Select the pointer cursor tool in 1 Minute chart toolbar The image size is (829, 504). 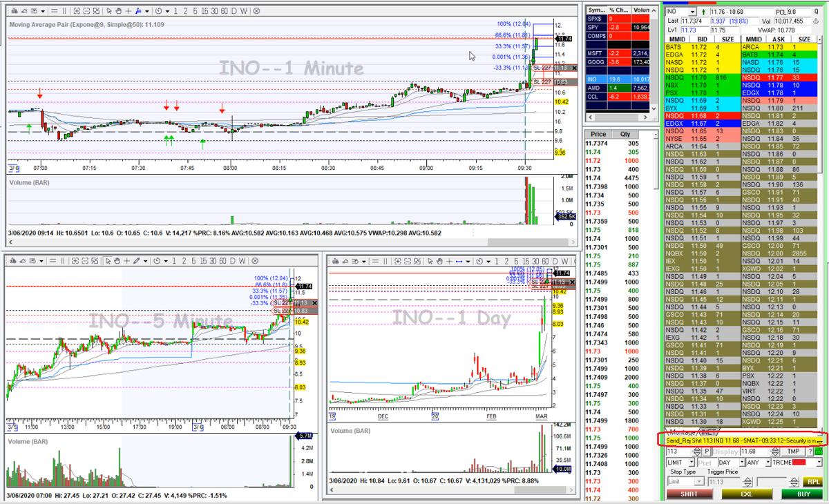click(x=109, y=11)
